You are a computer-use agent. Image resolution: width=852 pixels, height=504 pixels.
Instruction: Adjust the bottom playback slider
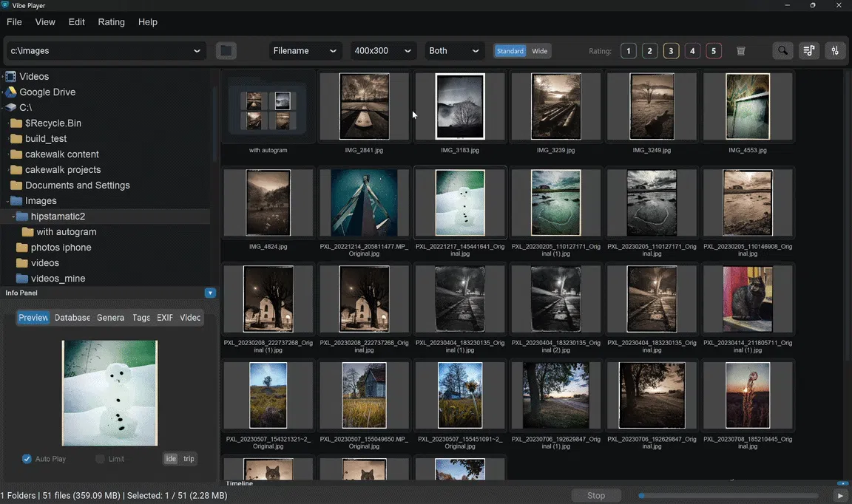click(x=728, y=495)
